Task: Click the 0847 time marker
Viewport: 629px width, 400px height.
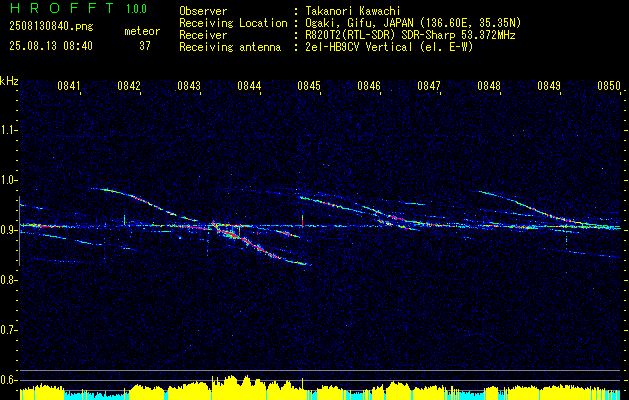Action: pos(429,86)
